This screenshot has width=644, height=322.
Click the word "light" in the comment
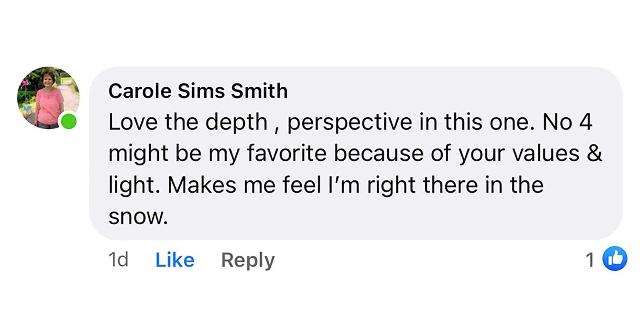point(134,185)
